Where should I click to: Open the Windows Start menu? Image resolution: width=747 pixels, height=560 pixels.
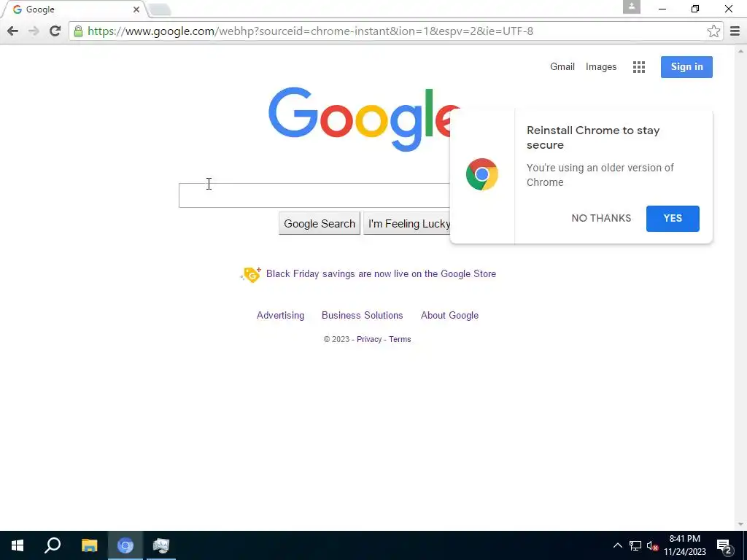[x=18, y=545]
